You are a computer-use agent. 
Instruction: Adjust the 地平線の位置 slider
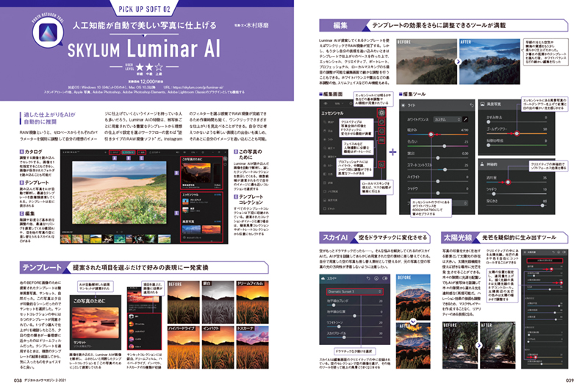(354, 316)
